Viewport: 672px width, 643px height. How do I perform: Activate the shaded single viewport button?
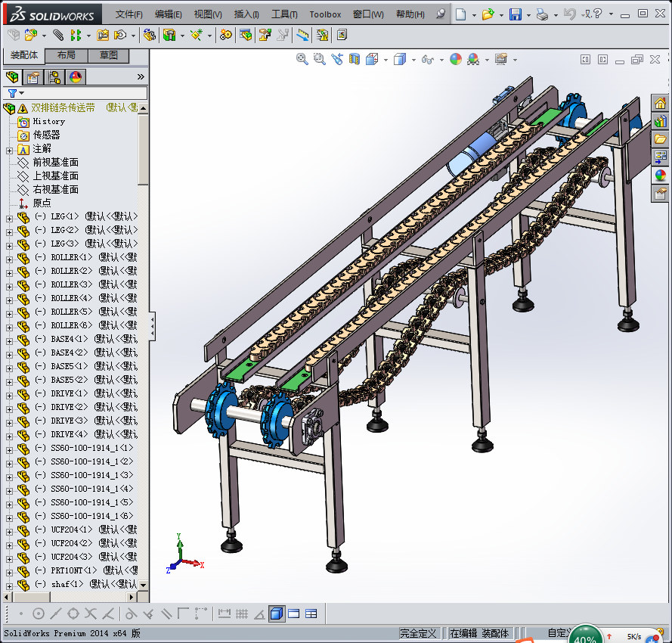(x=277, y=613)
